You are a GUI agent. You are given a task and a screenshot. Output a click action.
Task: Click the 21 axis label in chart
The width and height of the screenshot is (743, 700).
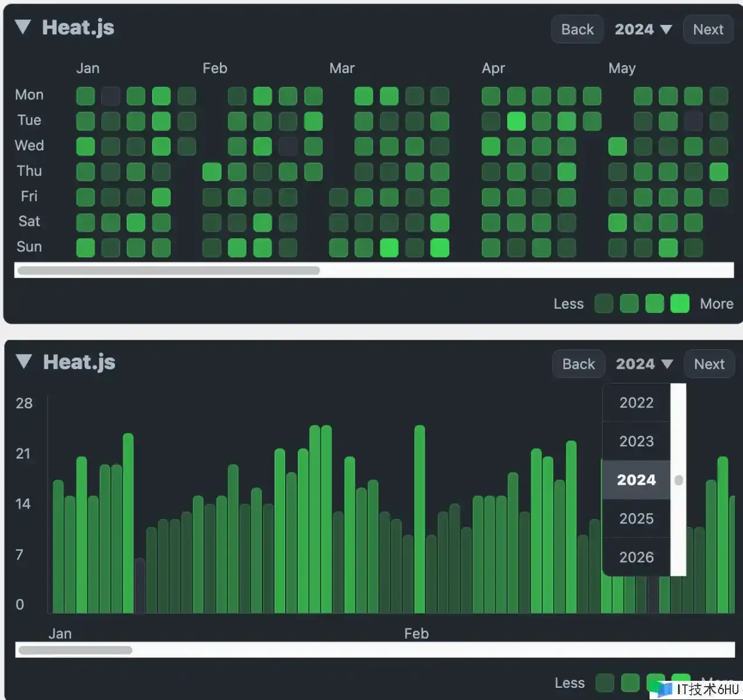pyautogui.click(x=23, y=453)
